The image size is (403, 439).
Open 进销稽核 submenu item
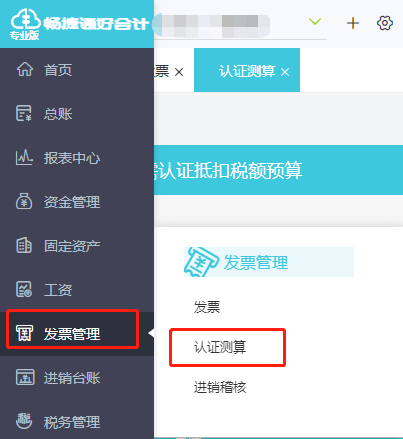pos(220,387)
